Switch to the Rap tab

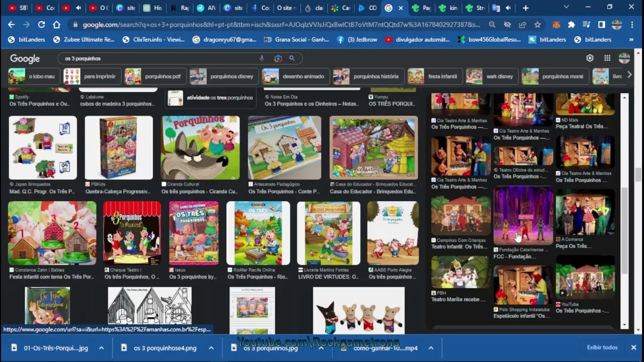(x=179, y=8)
